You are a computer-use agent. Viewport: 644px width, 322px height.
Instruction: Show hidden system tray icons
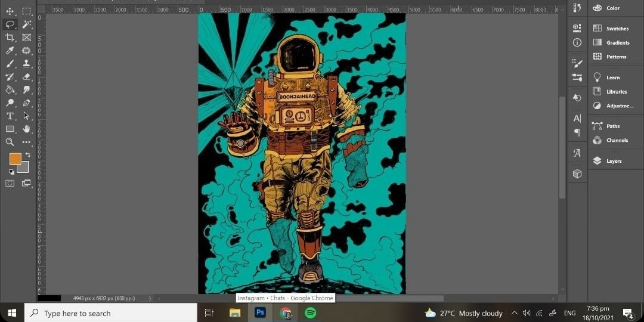point(514,313)
